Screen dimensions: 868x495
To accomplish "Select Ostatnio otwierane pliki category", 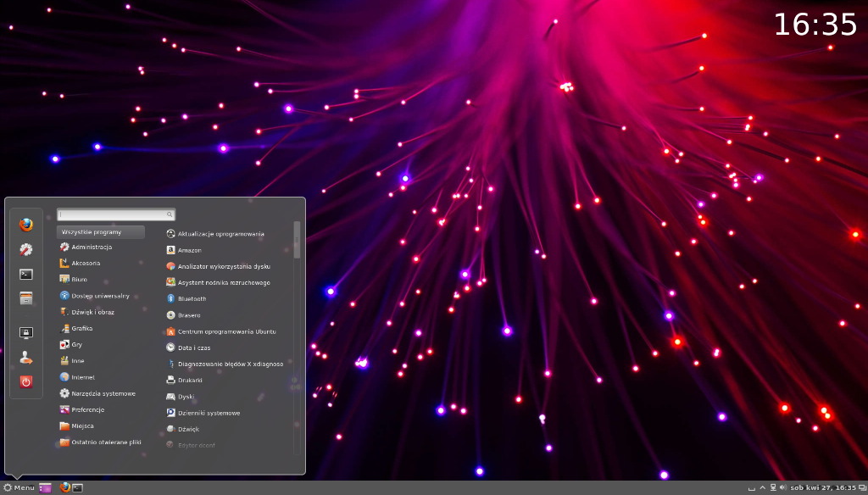I will click(x=101, y=442).
